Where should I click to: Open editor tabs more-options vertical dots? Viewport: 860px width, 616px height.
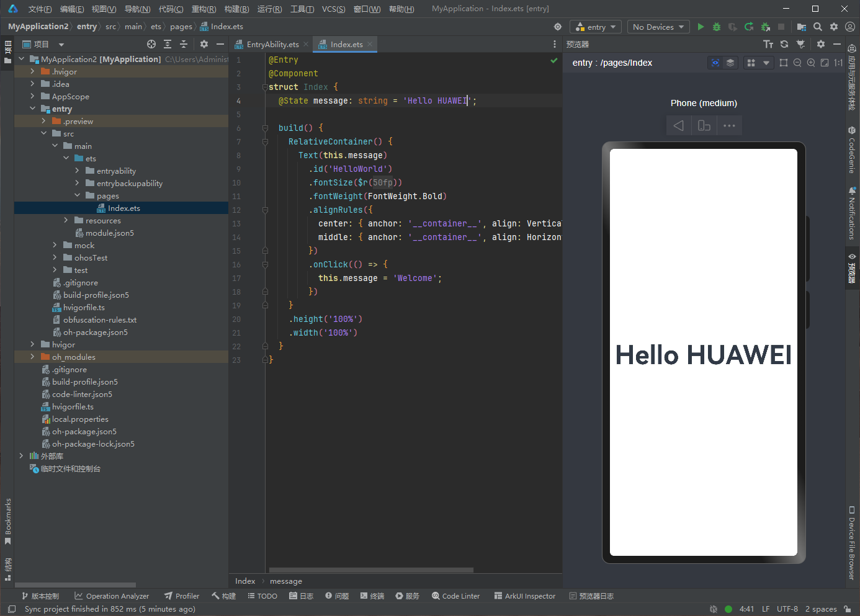tap(555, 44)
